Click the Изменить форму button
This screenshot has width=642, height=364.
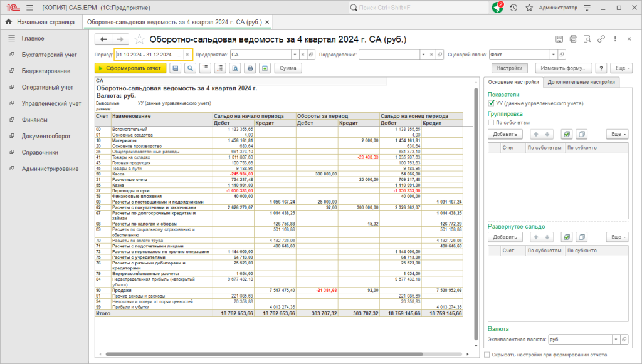tap(564, 68)
